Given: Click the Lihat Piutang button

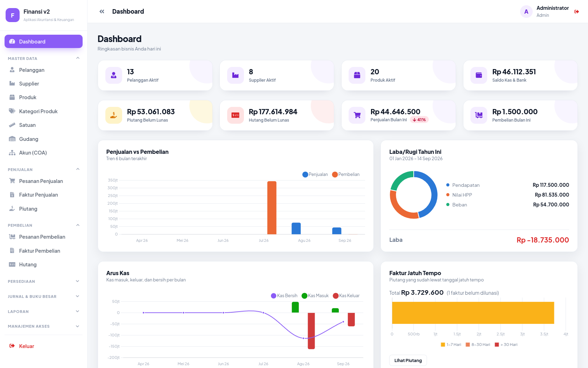Looking at the screenshot, I should pyautogui.click(x=408, y=360).
